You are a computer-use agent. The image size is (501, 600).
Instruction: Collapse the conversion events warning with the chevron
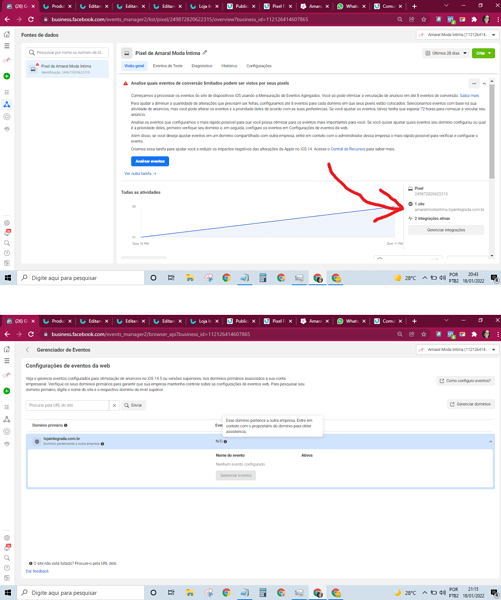point(484,83)
